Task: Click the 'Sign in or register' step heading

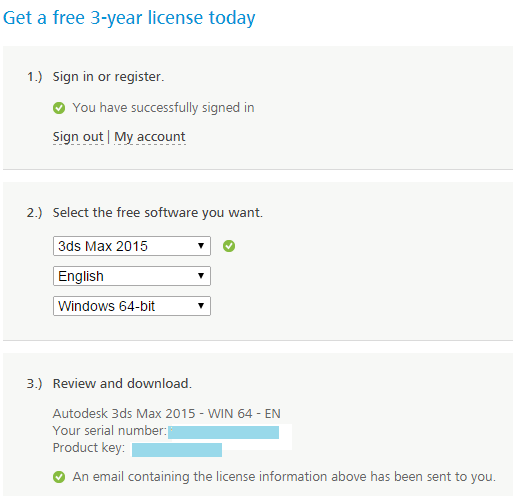Action: (x=108, y=77)
